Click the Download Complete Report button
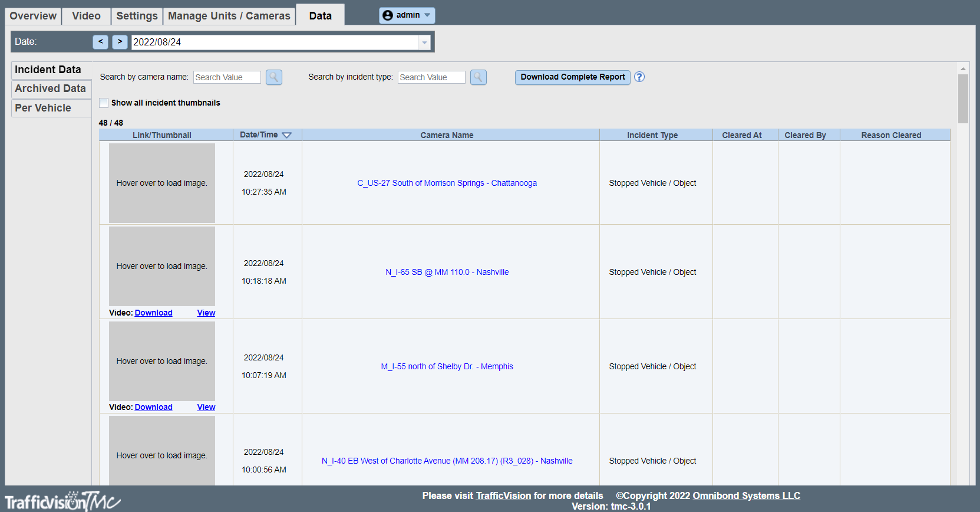This screenshot has width=980, height=512. (573, 77)
